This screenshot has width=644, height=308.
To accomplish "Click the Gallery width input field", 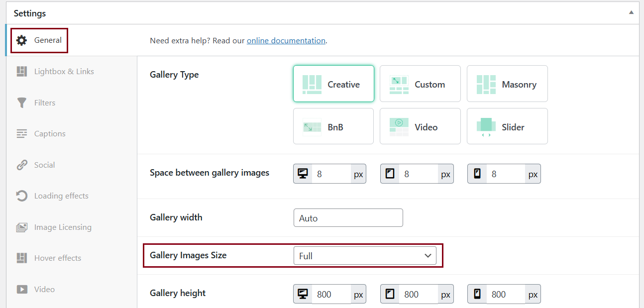I will point(348,218).
